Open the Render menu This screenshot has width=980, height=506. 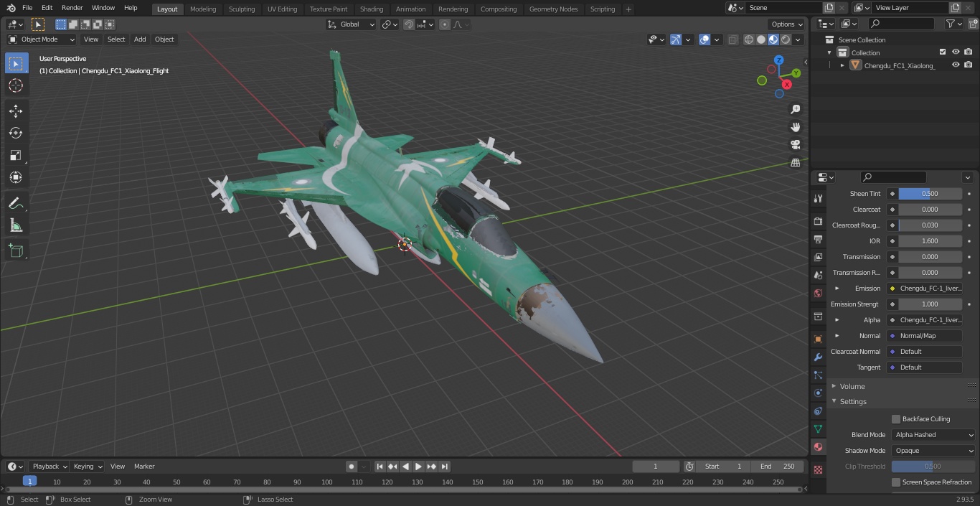click(72, 8)
